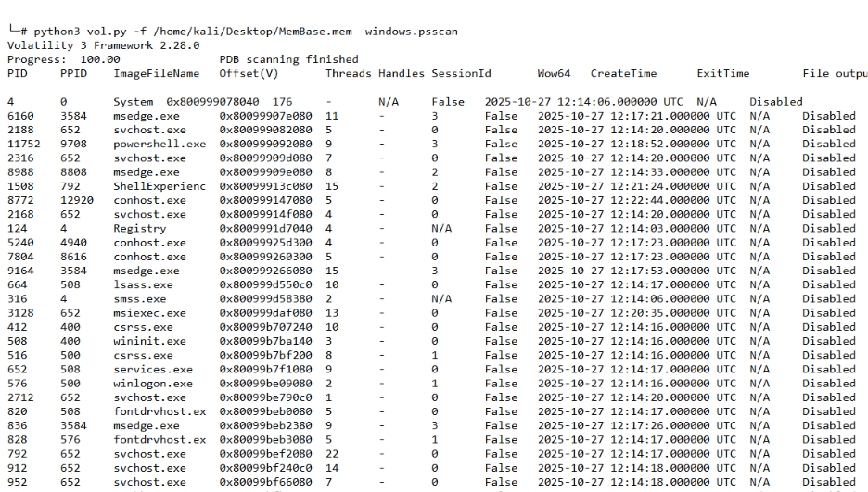
Task: Click 'Disabled' in the System row
Action: pos(776,102)
